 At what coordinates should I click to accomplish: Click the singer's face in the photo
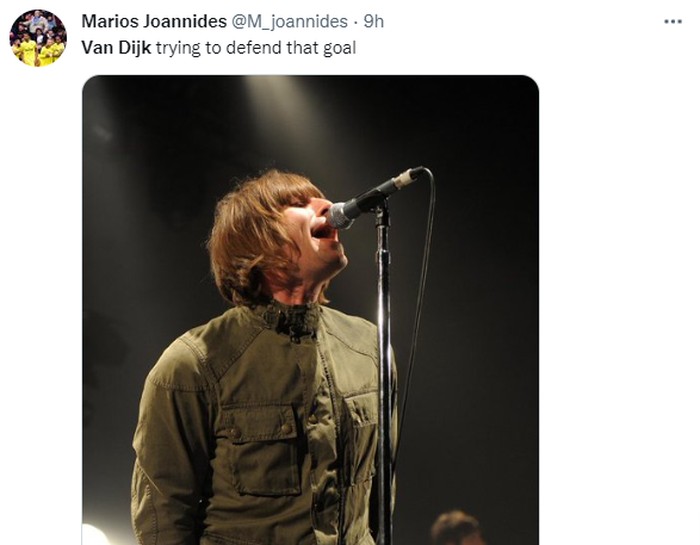pyautogui.click(x=319, y=234)
